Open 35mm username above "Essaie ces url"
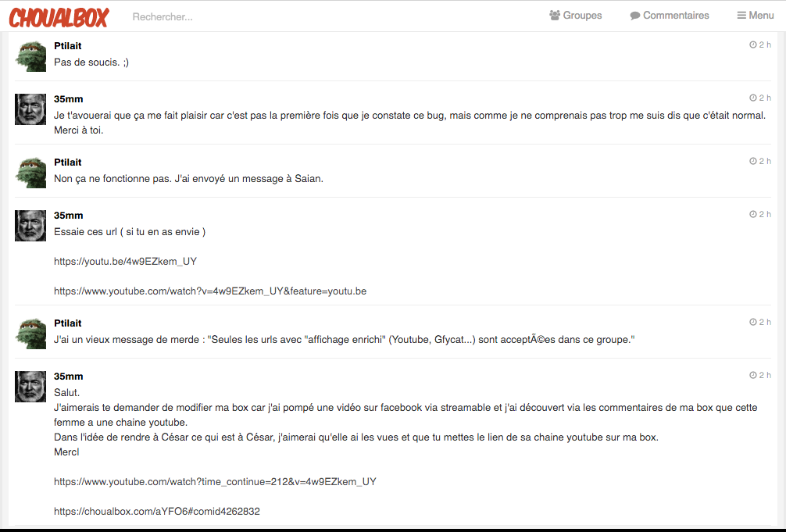Image resolution: width=786 pixels, height=532 pixels. coord(69,216)
